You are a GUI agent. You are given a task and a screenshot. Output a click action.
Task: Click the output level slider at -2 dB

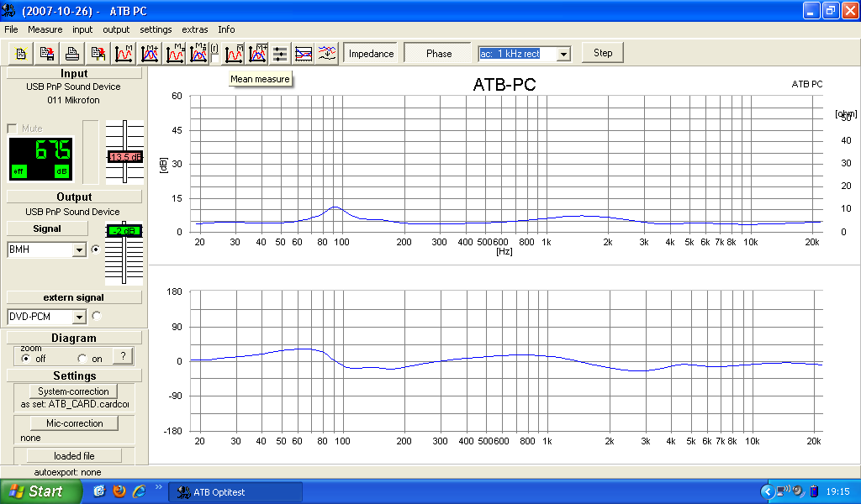tap(124, 231)
